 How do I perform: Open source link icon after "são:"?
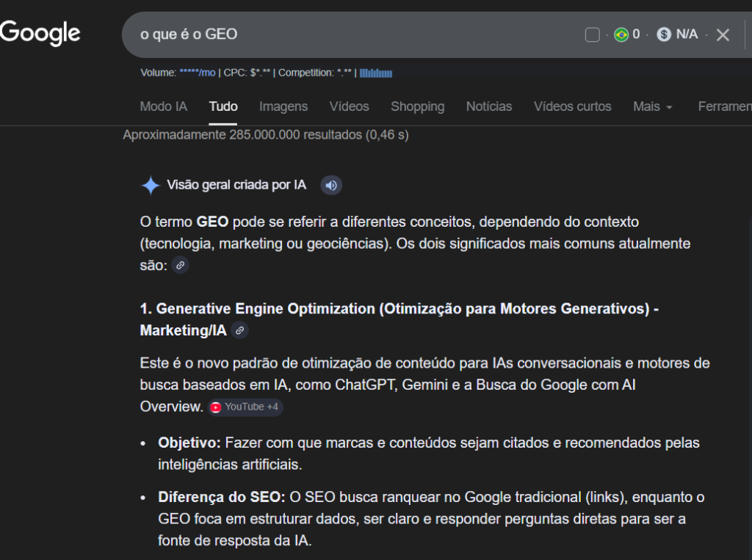(x=180, y=265)
